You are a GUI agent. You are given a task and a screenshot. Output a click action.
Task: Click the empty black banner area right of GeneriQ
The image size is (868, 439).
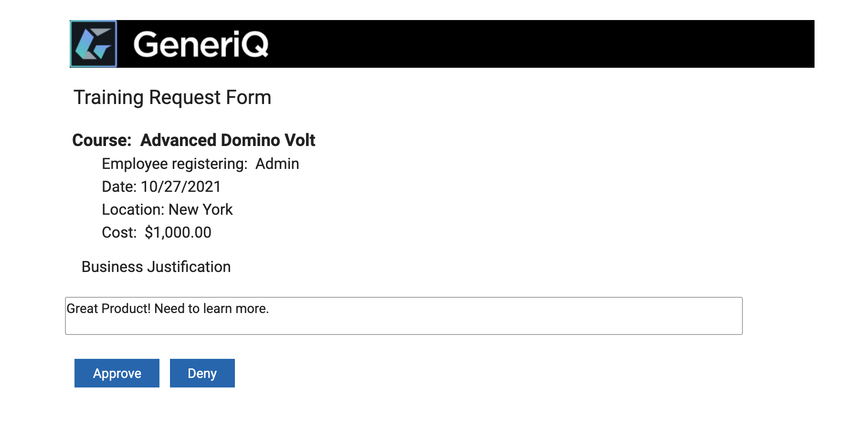coord(542,44)
